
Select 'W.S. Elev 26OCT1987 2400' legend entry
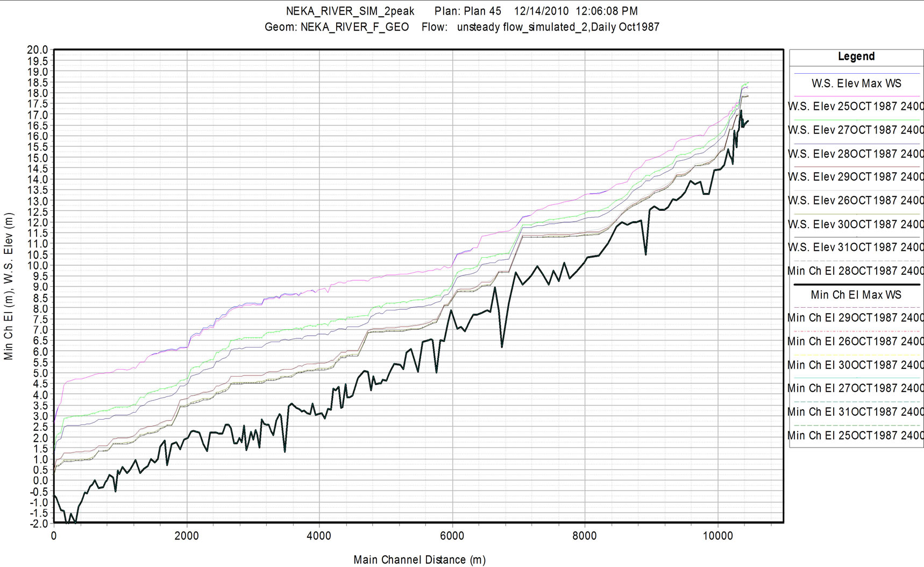tap(856, 201)
